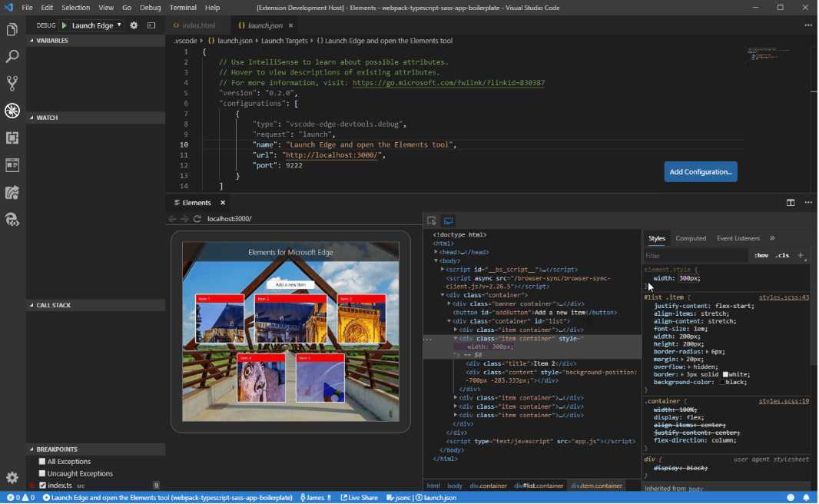Image resolution: width=819 pixels, height=504 pixels.
Task: Close the Elements panel tab
Action: point(223,203)
